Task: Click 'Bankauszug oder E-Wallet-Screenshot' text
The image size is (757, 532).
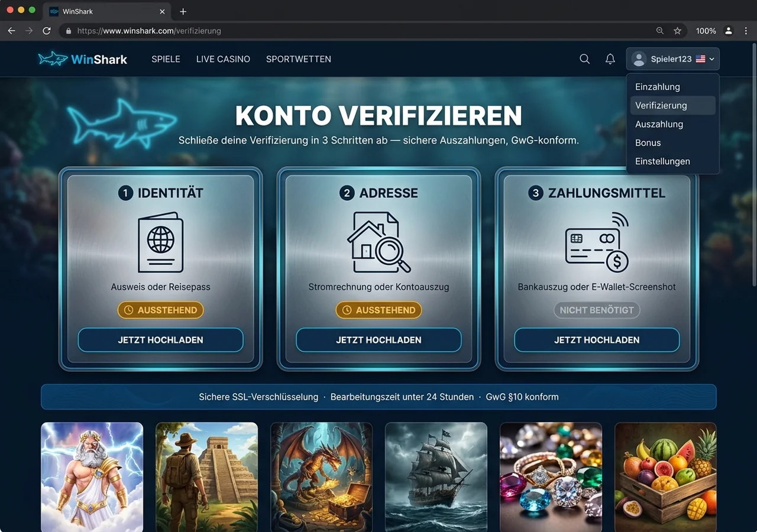Action: [x=597, y=287]
